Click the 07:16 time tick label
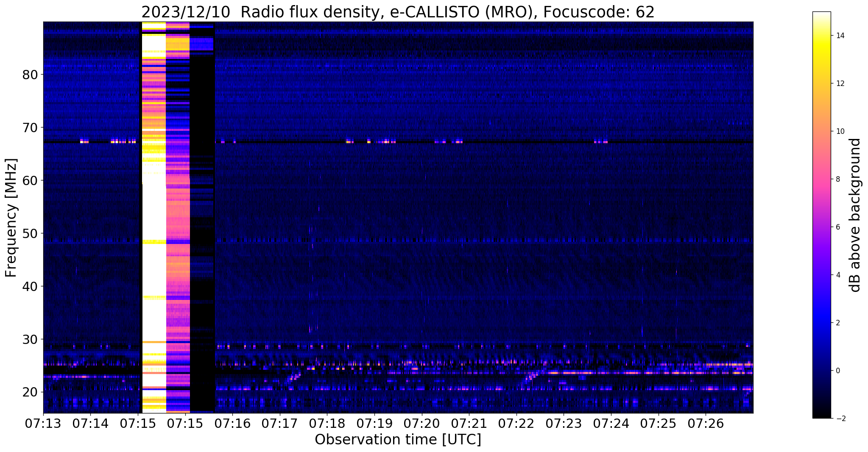 [232, 424]
